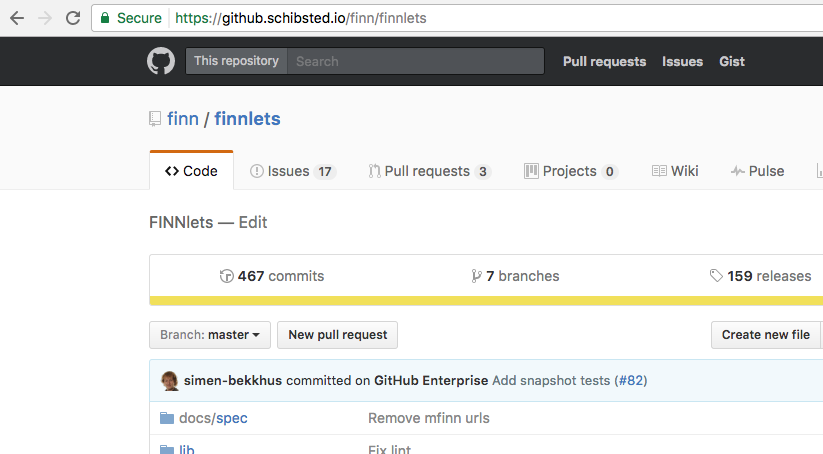Image resolution: width=823 pixels, height=454 pixels.
Task: Focus the repository Search field
Action: coord(416,61)
